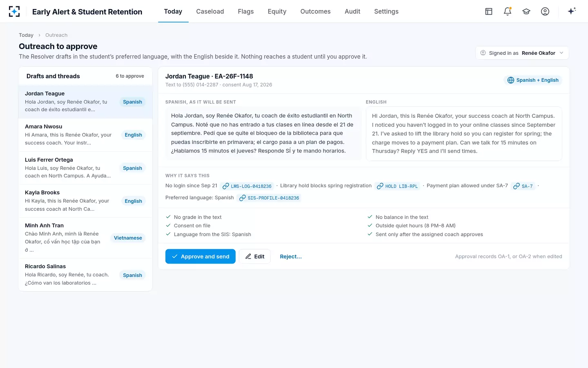Click the Early Alert app logo icon
This screenshot has height=368, width=588.
click(14, 11)
